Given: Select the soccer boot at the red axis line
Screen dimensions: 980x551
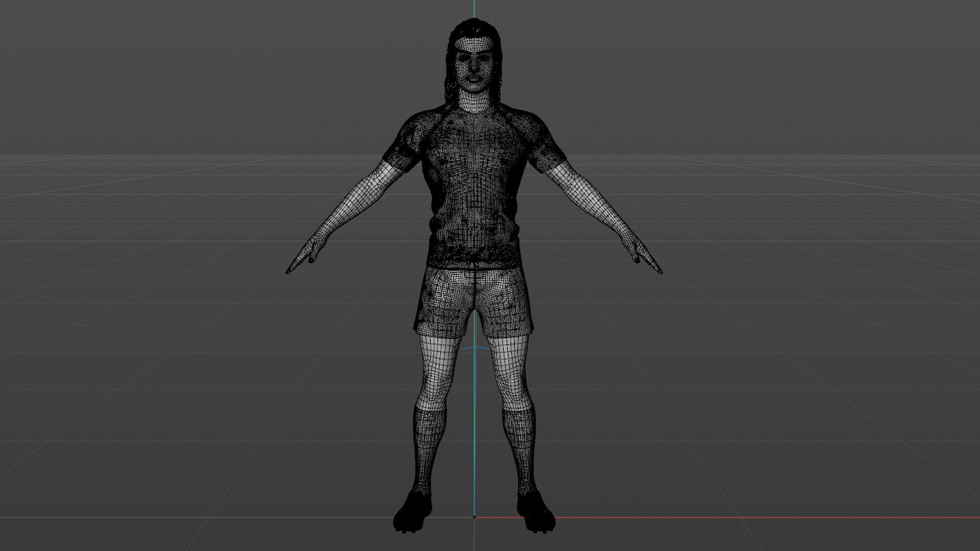Looking at the screenshot, I should [x=535, y=512].
